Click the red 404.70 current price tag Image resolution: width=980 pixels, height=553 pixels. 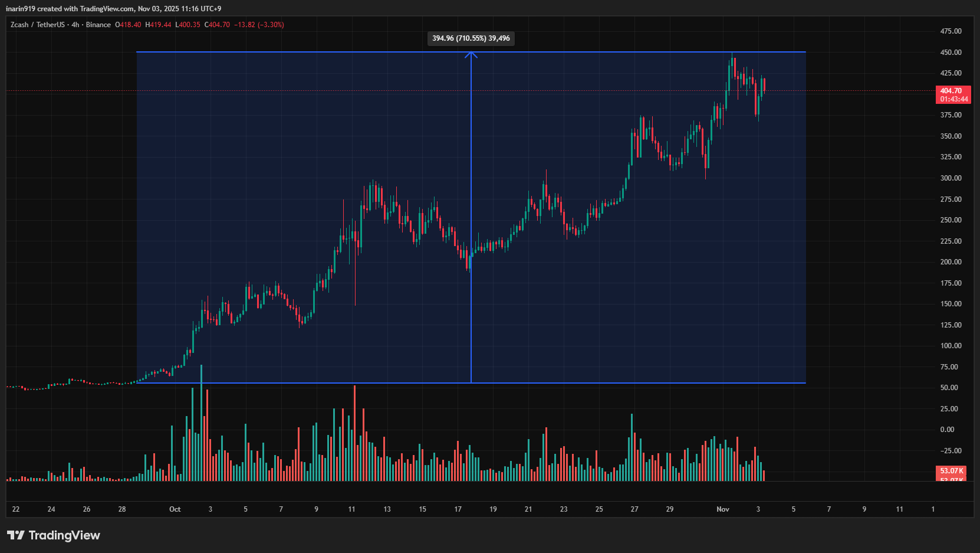point(953,94)
